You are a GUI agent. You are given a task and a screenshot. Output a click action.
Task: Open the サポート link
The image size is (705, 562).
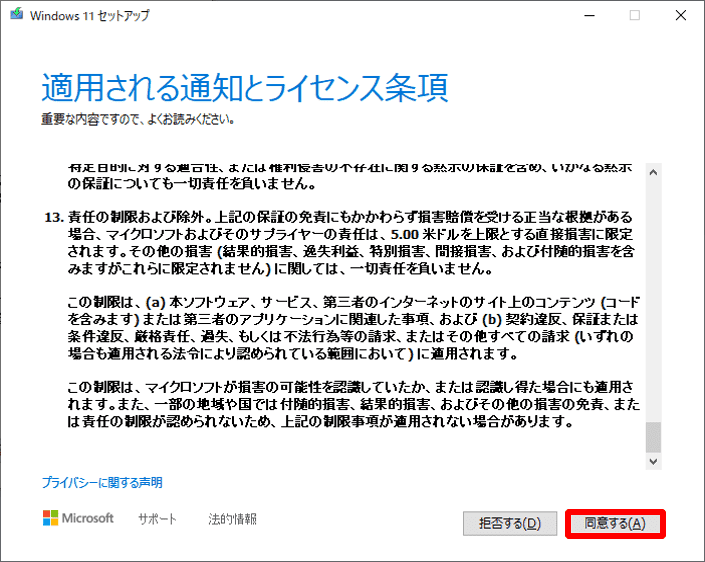click(157, 519)
